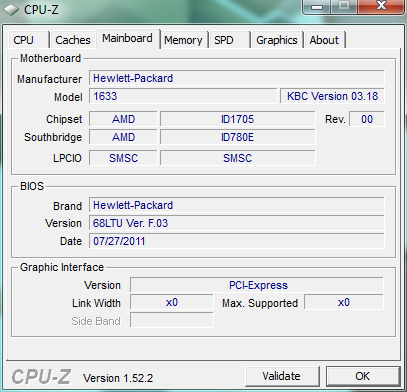The image size is (407, 392).
Task: Open the About tab
Action: (x=324, y=40)
